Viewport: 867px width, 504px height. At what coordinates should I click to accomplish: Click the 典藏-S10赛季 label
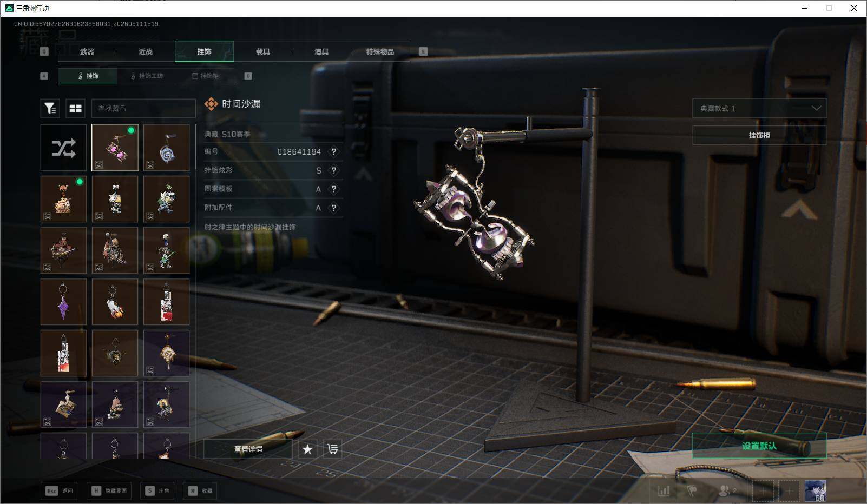tap(227, 134)
